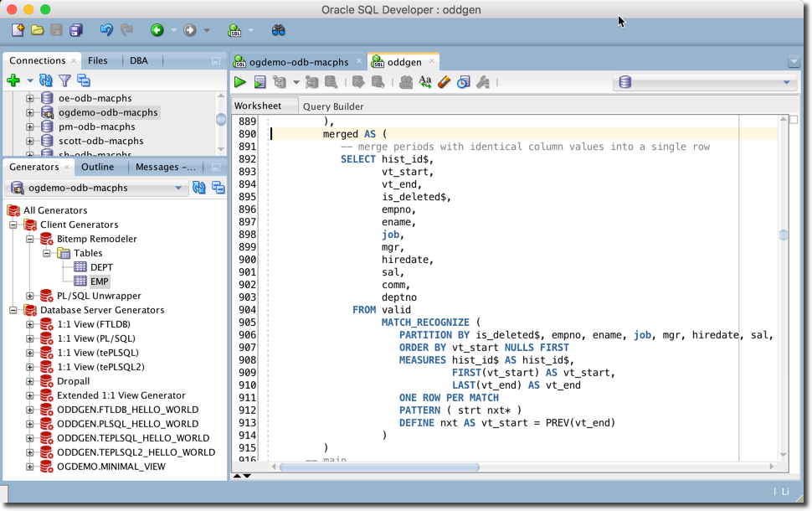Click the Open folder icon
The image size is (812, 511).
[38, 30]
